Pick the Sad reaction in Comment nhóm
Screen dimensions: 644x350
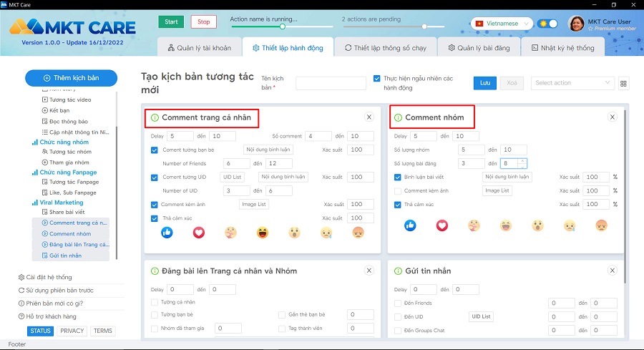(x=570, y=225)
